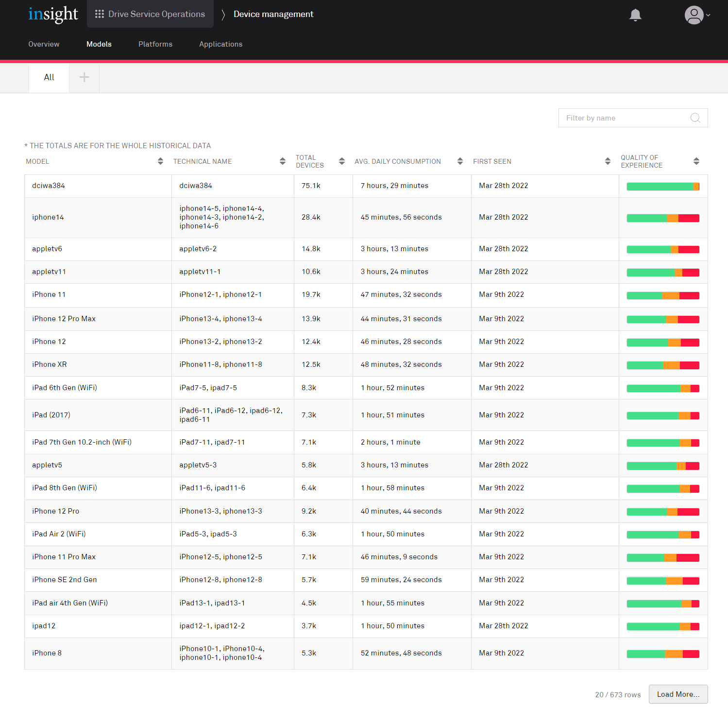Viewport: 728px width, 707px height.
Task: Sort by First Seen column
Action: point(607,161)
